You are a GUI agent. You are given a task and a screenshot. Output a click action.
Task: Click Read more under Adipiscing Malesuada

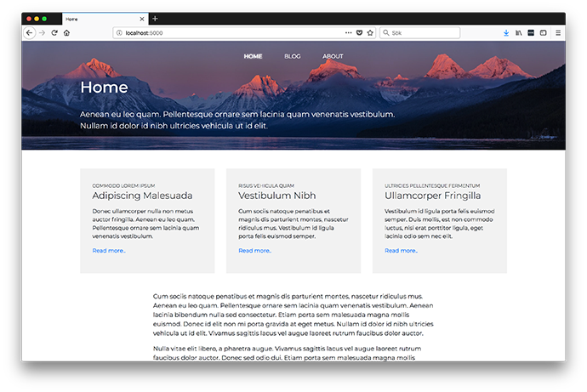(x=109, y=251)
